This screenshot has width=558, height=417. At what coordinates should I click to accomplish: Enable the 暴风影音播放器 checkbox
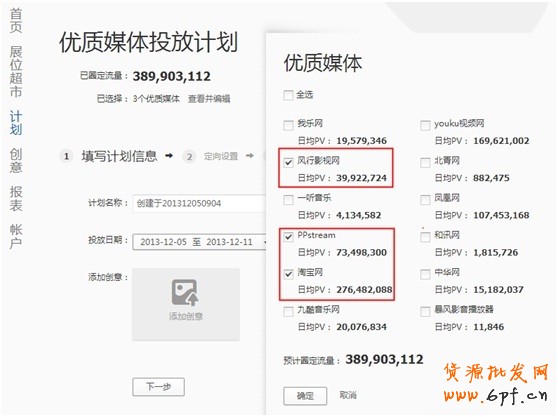[x=425, y=312]
